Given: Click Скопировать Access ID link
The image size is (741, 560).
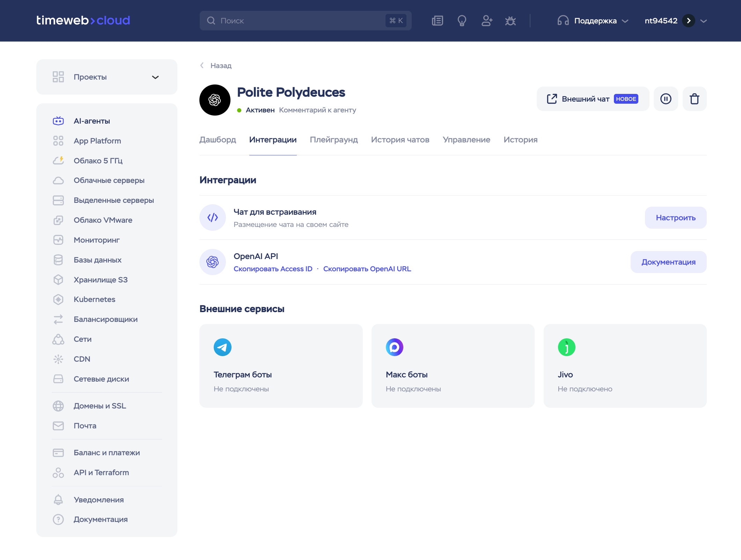Looking at the screenshot, I should click(x=273, y=269).
